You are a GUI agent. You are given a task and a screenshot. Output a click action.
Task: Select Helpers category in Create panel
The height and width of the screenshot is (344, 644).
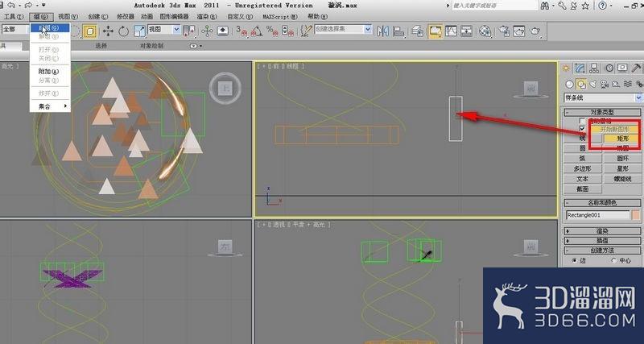pyautogui.click(x=616, y=85)
